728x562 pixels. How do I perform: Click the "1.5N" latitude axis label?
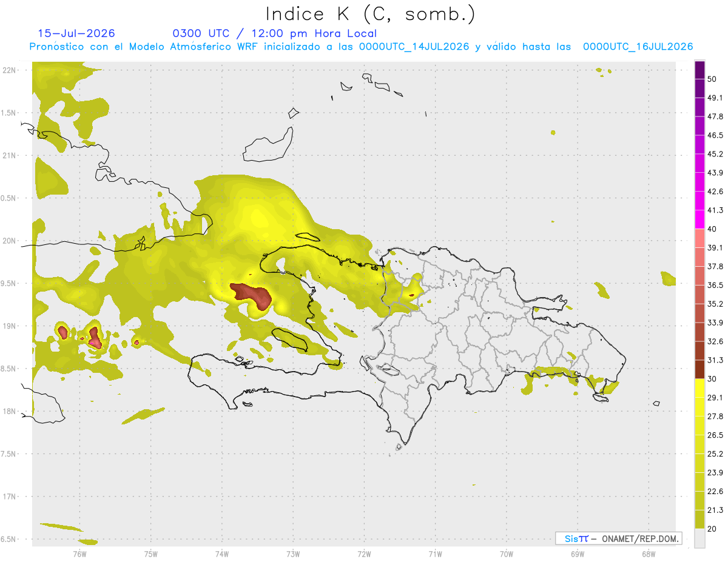click(8, 113)
